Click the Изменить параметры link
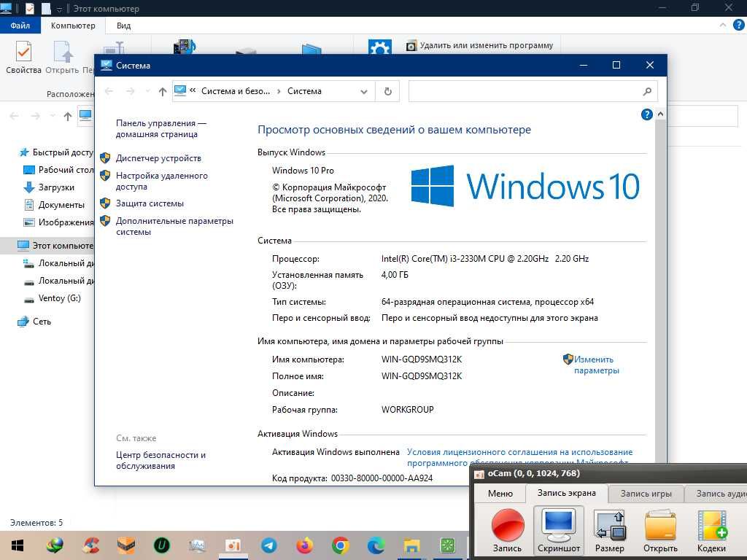The image size is (747, 560). (x=595, y=365)
